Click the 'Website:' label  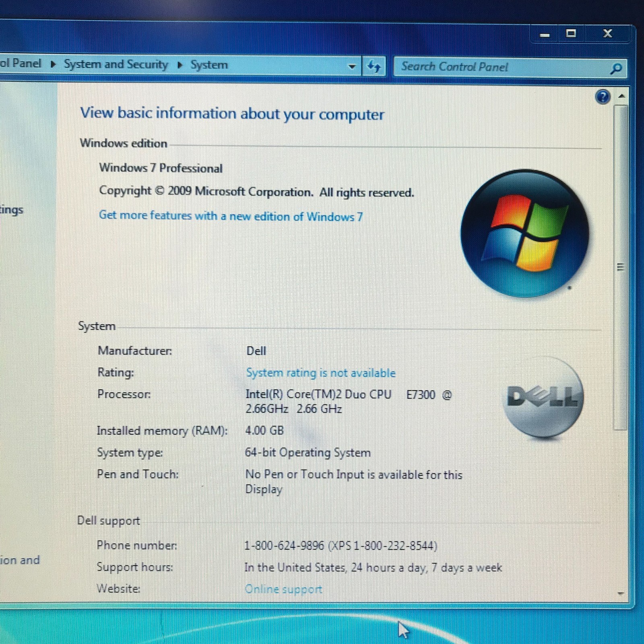(x=118, y=588)
